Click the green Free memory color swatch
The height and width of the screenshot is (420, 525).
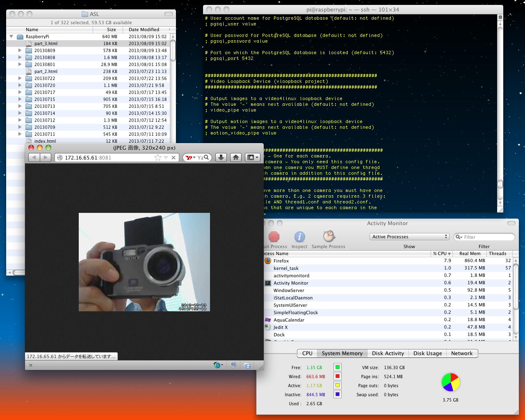tap(338, 367)
